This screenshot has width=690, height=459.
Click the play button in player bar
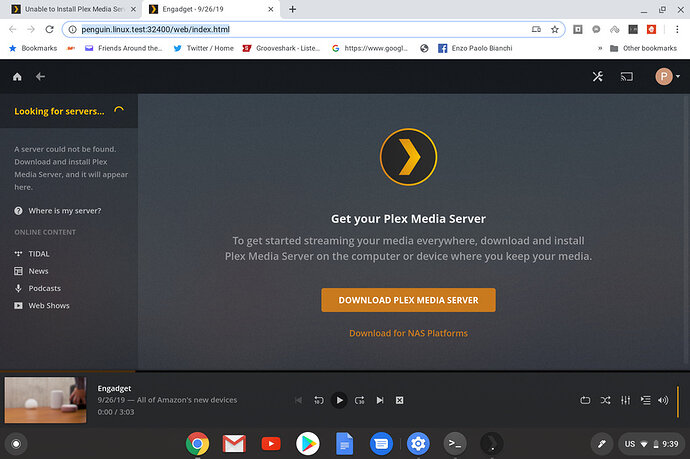pos(339,400)
